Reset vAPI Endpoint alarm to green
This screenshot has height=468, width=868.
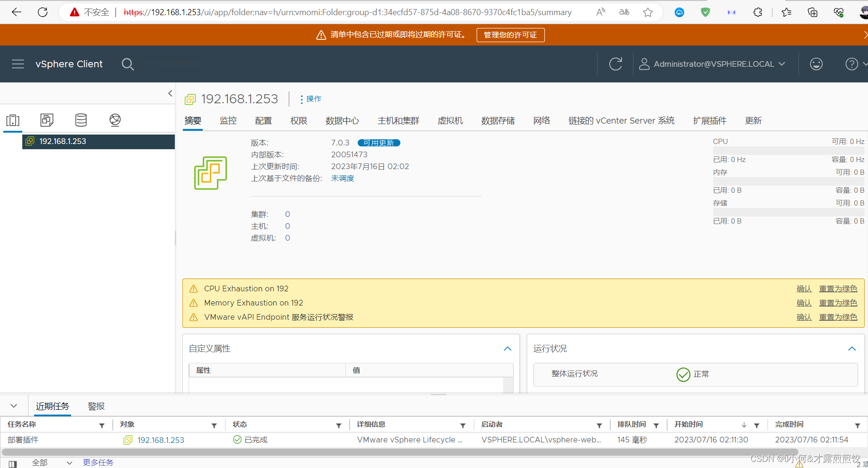coord(838,317)
